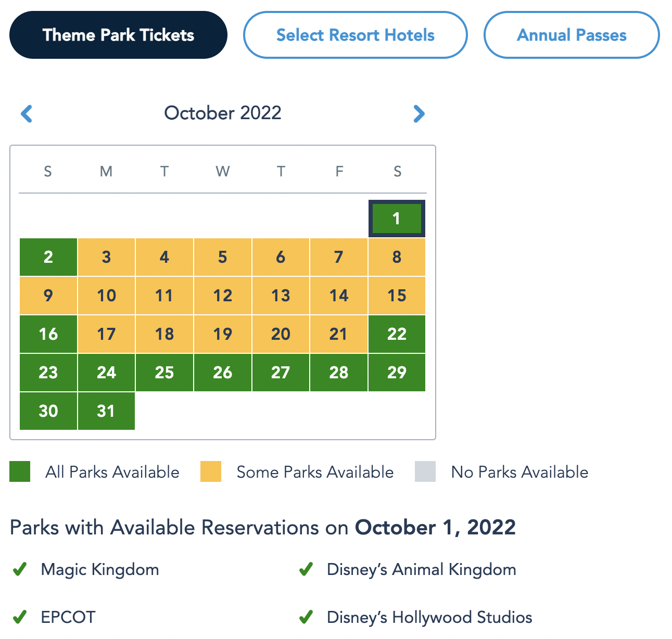Go to the next month arrow

(x=419, y=113)
